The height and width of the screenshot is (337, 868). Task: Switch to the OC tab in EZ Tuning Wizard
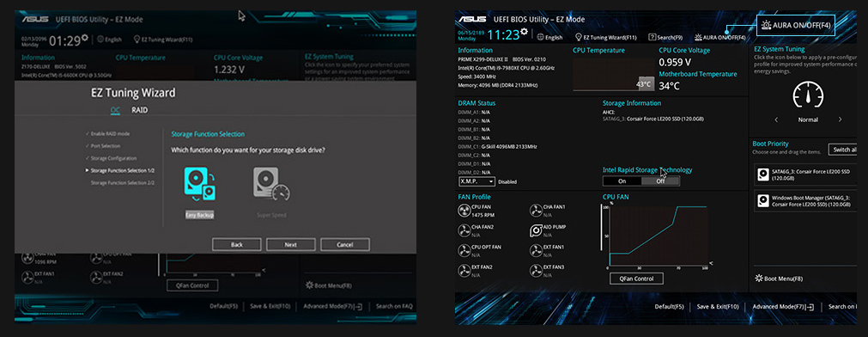tap(114, 110)
